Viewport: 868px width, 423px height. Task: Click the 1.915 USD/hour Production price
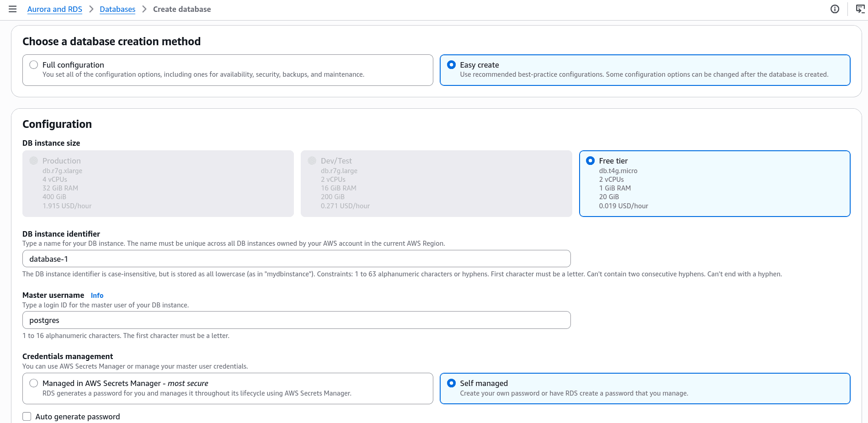[x=67, y=206]
